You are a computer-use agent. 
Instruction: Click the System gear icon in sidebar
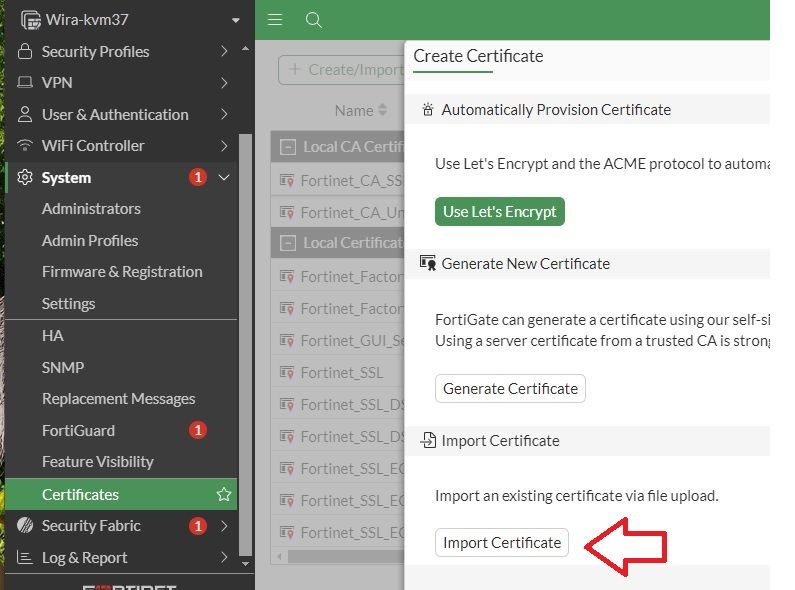(x=25, y=177)
